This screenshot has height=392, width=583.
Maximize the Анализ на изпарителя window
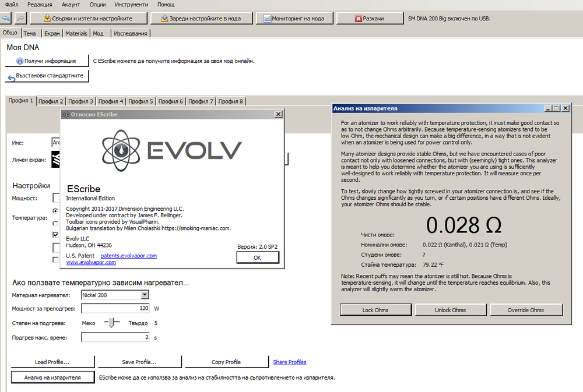[557, 108]
